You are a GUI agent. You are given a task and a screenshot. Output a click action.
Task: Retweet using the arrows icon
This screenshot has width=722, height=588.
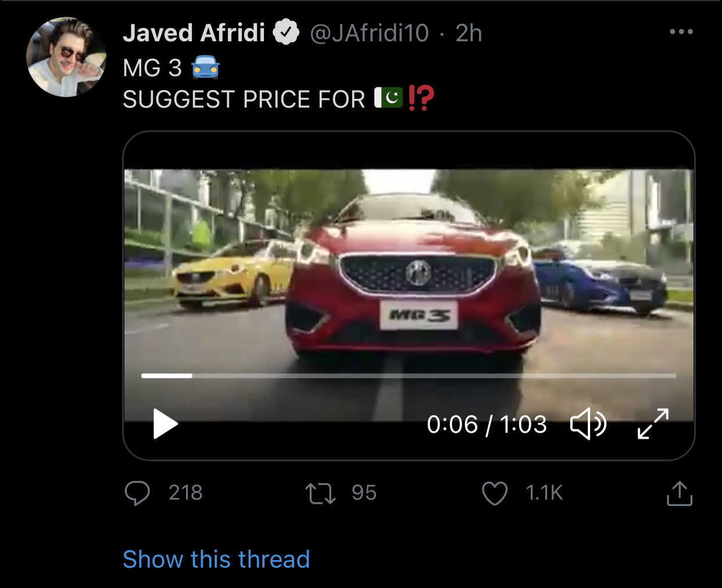pos(320,493)
